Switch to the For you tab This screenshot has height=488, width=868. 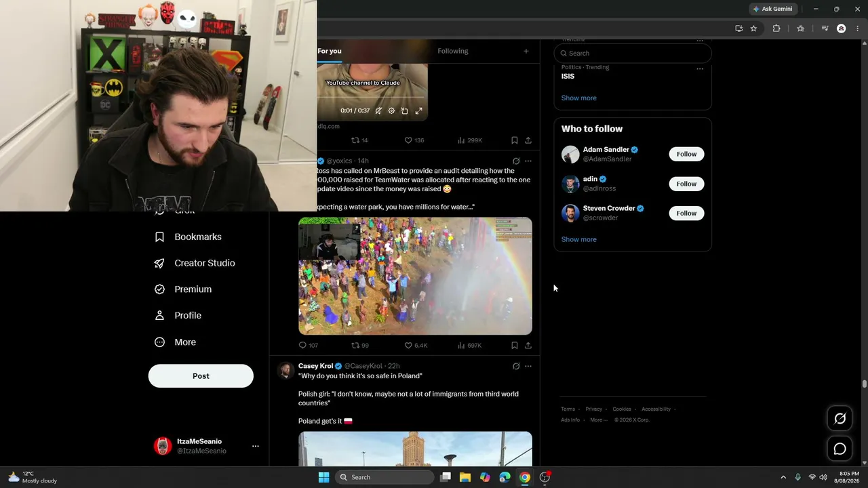click(330, 51)
